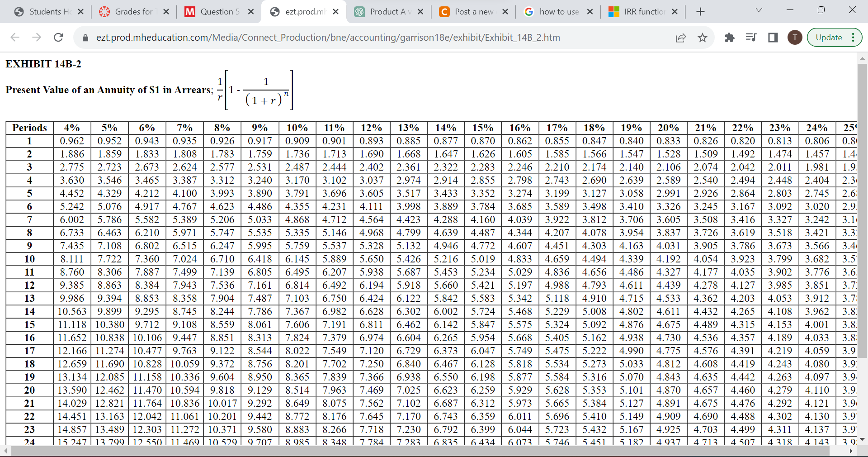The height and width of the screenshot is (457, 868).
Task: Close the Grades for tab
Action: (166, 12)
